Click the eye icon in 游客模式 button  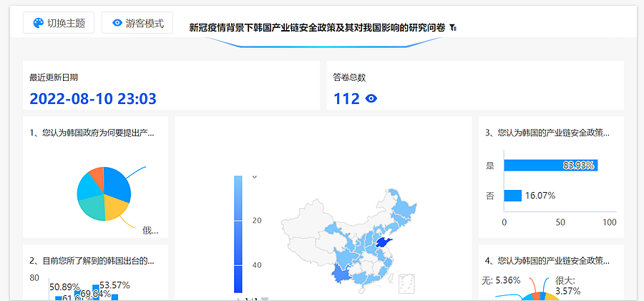tap(117, 23)
